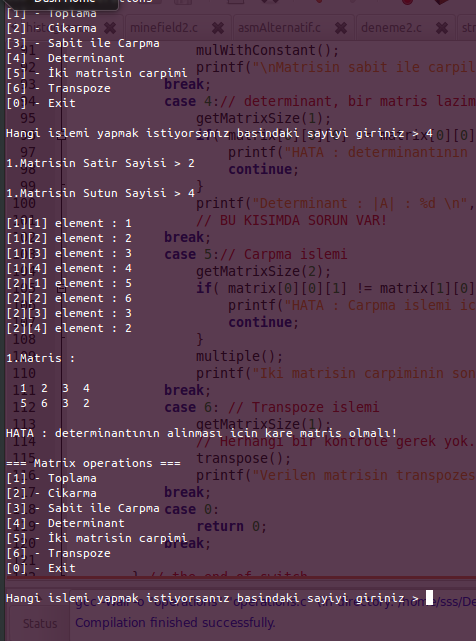Viewport: 476px width, 641px height.
Task: Collapse the fold marker beside the case 5 if-block
Action: point(61,289)
